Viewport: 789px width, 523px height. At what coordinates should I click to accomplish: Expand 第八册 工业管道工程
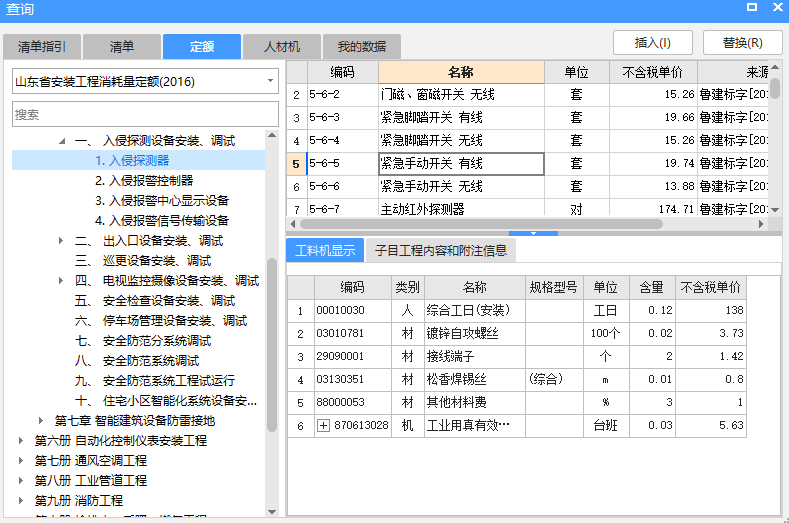click(x=21, y=480)
